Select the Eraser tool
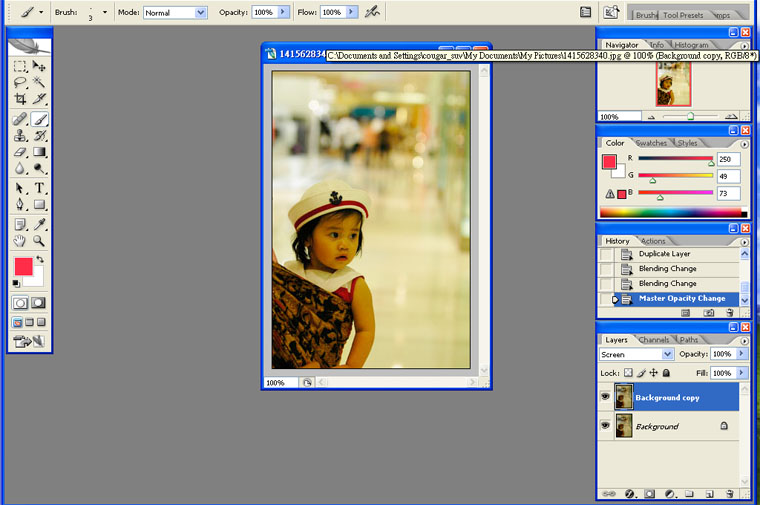The height and width of the screenshot is (505, 760). pos(20,152)
